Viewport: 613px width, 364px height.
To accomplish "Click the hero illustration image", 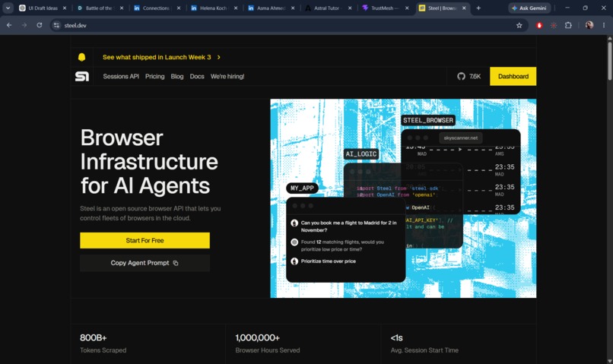I will [x=403, y=198].
